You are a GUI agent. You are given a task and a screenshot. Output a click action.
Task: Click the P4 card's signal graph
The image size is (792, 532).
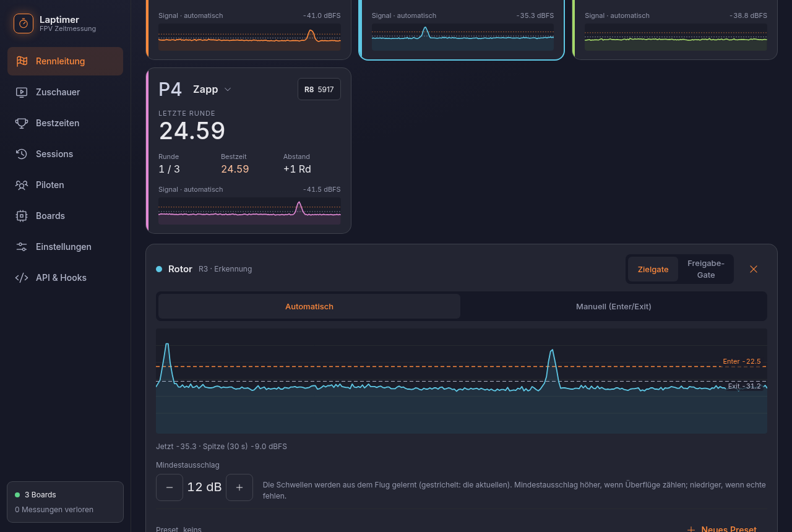pos(249,211)
